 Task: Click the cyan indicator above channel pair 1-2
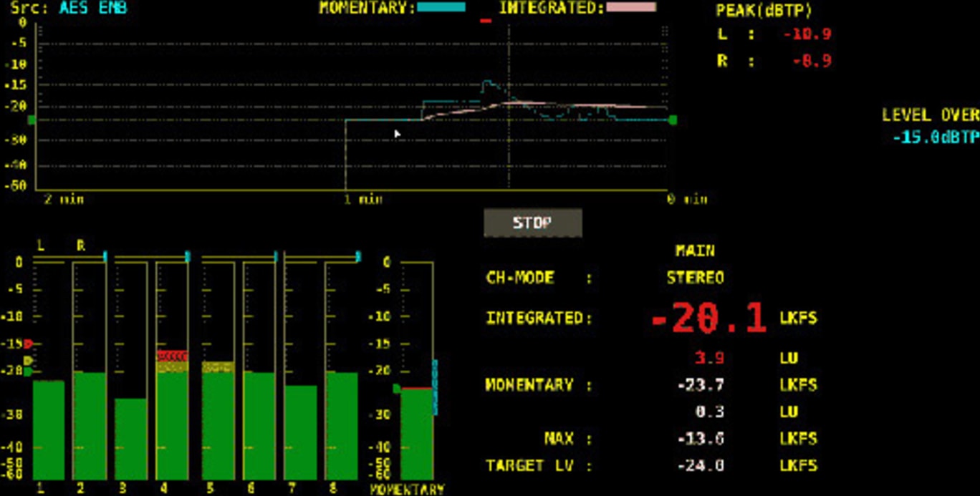[105, 256]
